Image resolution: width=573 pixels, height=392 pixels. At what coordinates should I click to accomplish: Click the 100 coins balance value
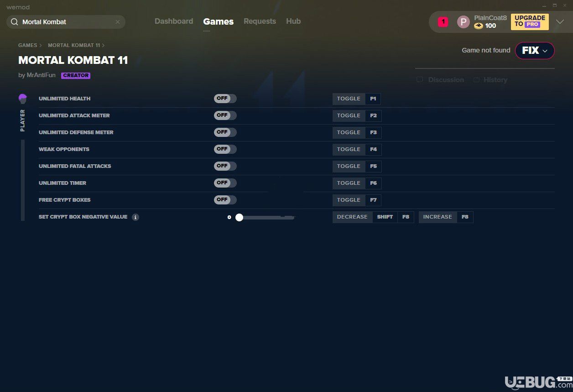490,26
